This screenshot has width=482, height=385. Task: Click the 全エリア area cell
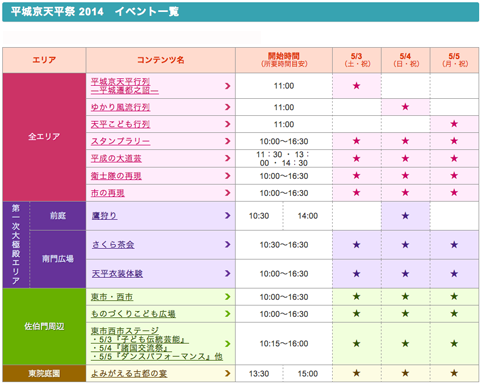(x=44, y=137)
